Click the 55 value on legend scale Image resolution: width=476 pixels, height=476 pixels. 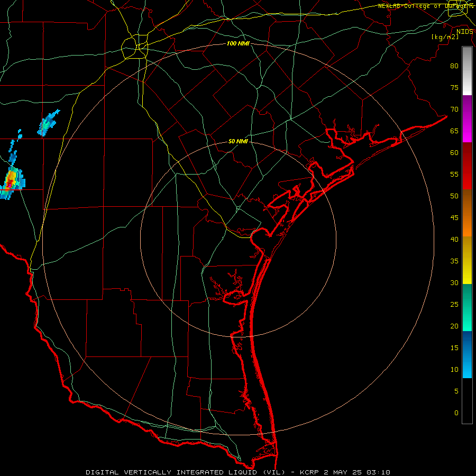coord(454,174)
